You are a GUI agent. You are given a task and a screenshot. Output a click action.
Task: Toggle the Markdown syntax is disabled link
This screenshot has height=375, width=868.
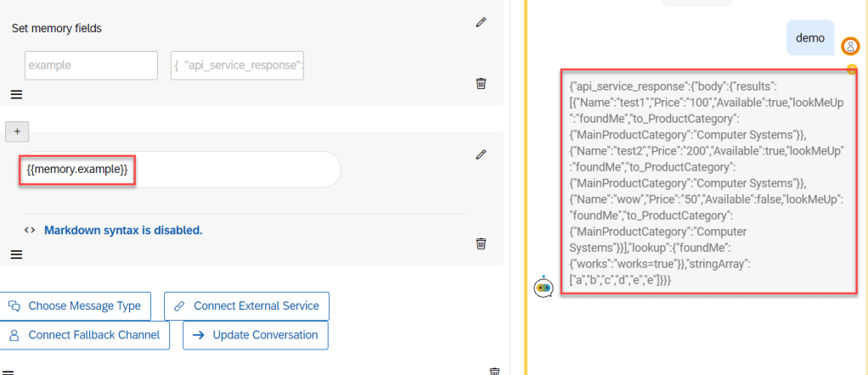tap(123, 230)
